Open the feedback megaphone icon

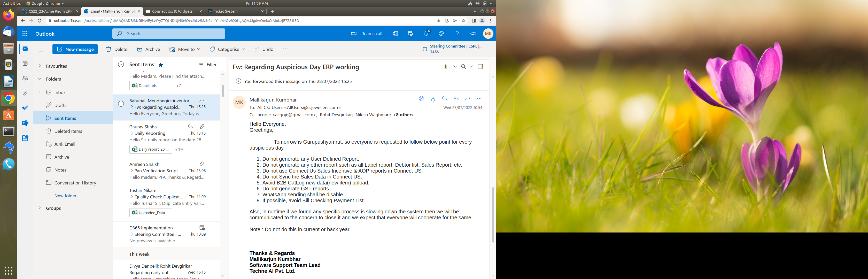click(473, 34)
